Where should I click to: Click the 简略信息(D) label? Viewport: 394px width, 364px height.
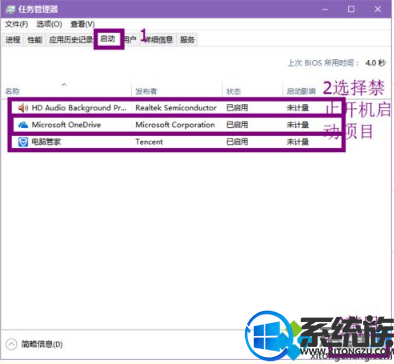pos(42,344)
